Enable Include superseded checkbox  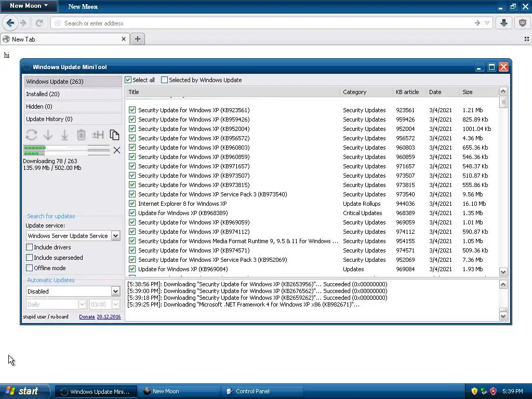[30, 258]
